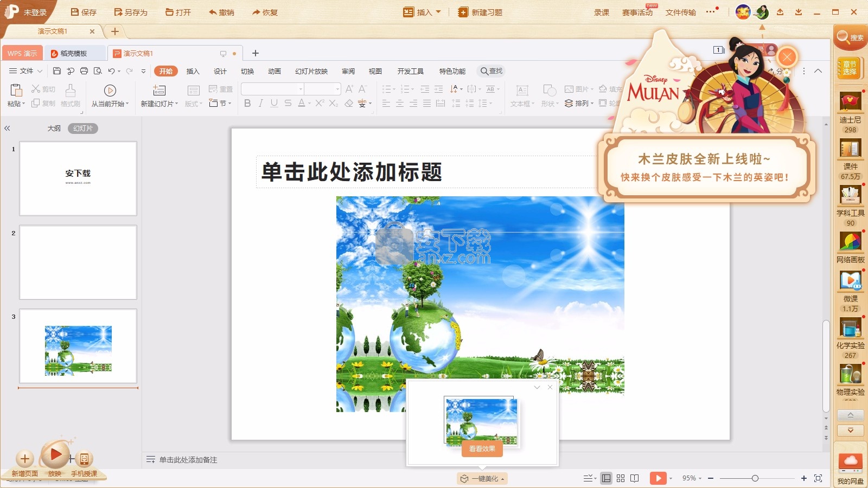
Task: Expand 一键美化 beautify menu
Action: 482,479
